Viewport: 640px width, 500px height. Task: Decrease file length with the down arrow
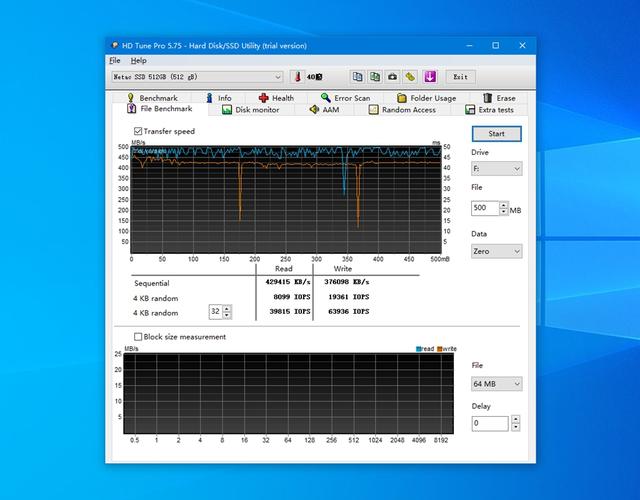pyautogui.click(x=504, y=211)
